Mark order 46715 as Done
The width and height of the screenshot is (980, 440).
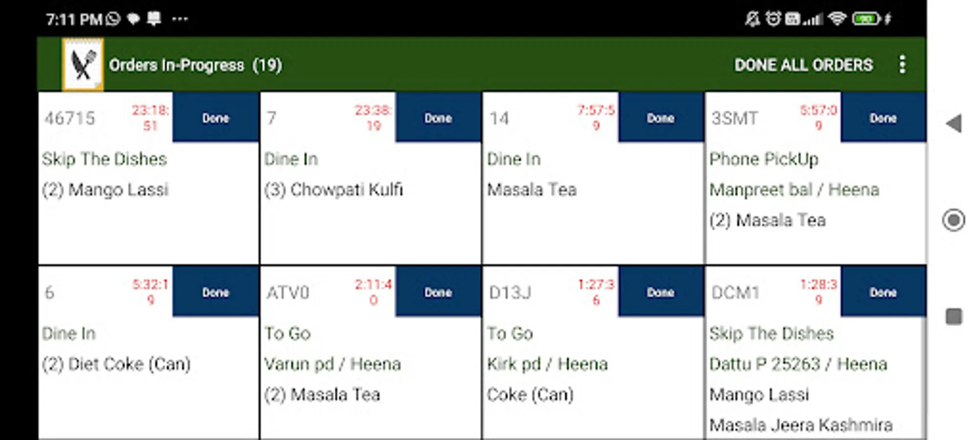[216, 117]
